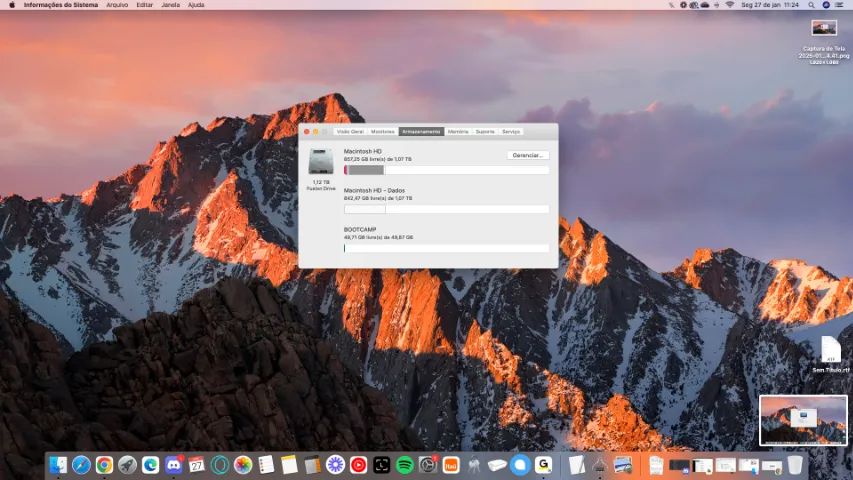853x480 pixels.
Task: Open Launchpad rocket icon in dock
Action: coord(127,465)
